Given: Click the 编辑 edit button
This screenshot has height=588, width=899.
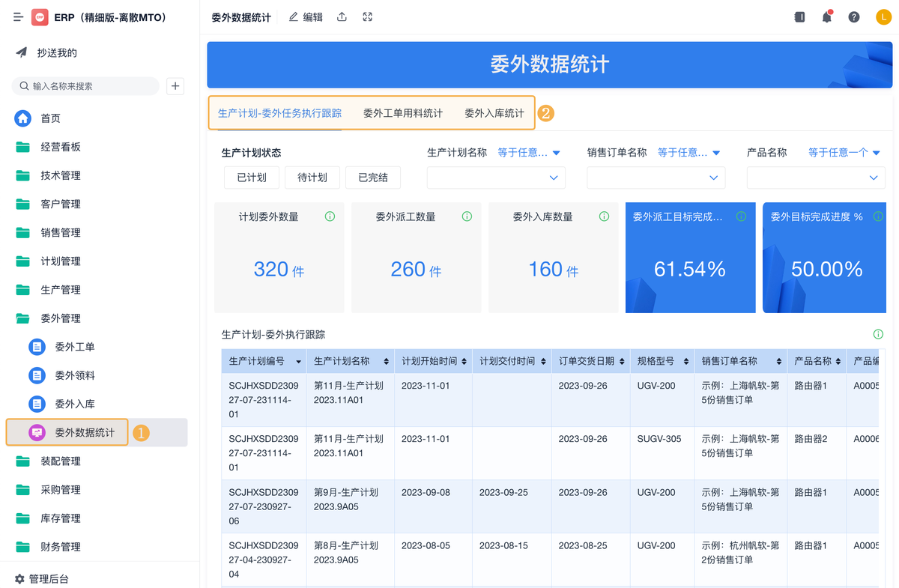Looking at the screenshot, I should pos(306,17).
